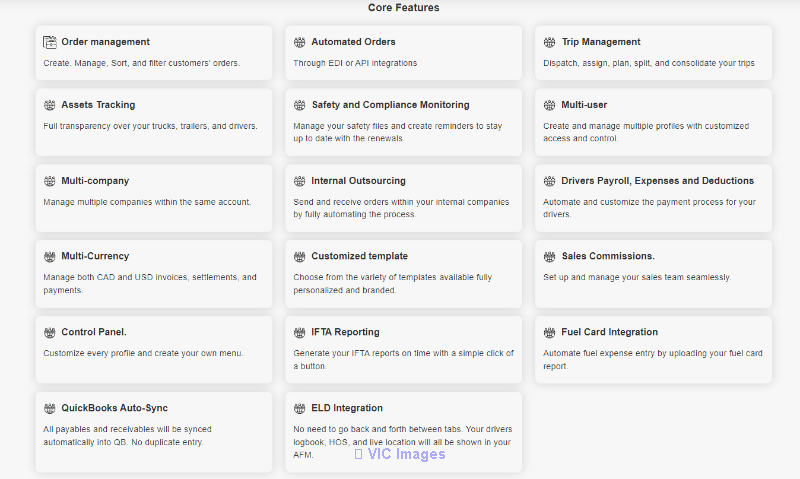
Task: Click the icon beside Automated Orders
Action: (x=299, y=42)
